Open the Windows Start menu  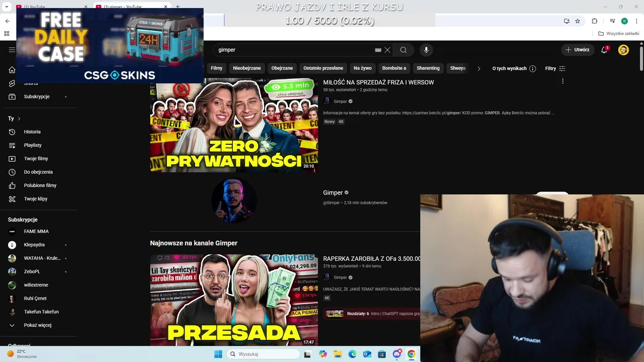pos(218,354)
